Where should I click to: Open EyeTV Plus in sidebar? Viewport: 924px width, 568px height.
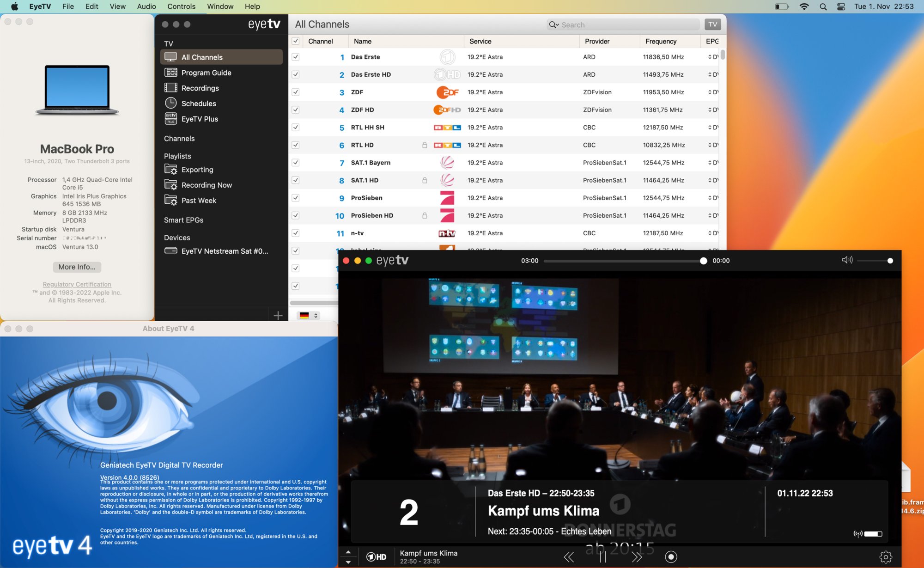tap(199, 119)
